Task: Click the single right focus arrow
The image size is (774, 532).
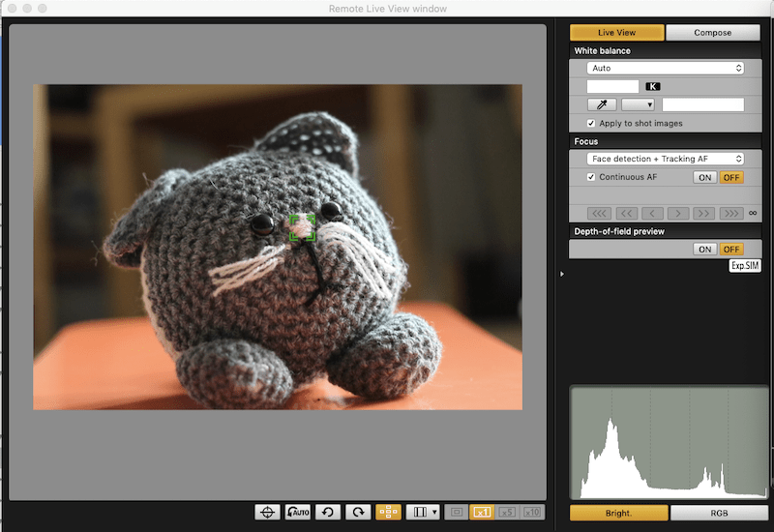Action: pos(678,213)
